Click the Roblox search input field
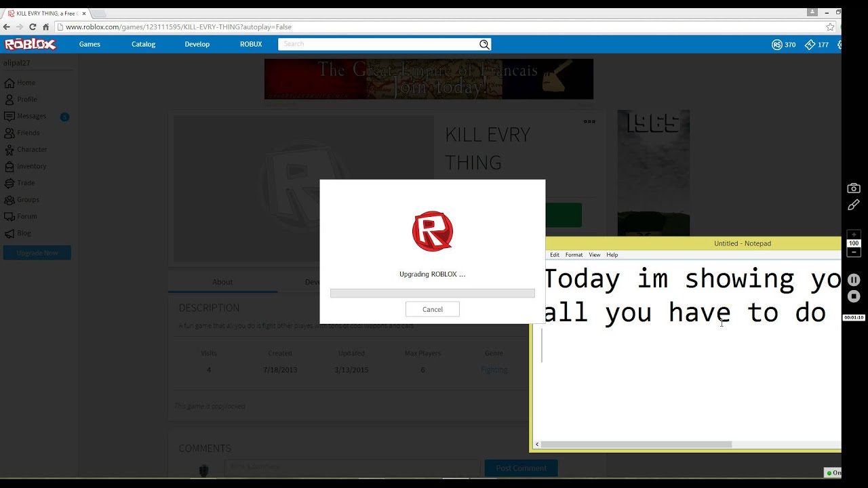 point(378,44)
